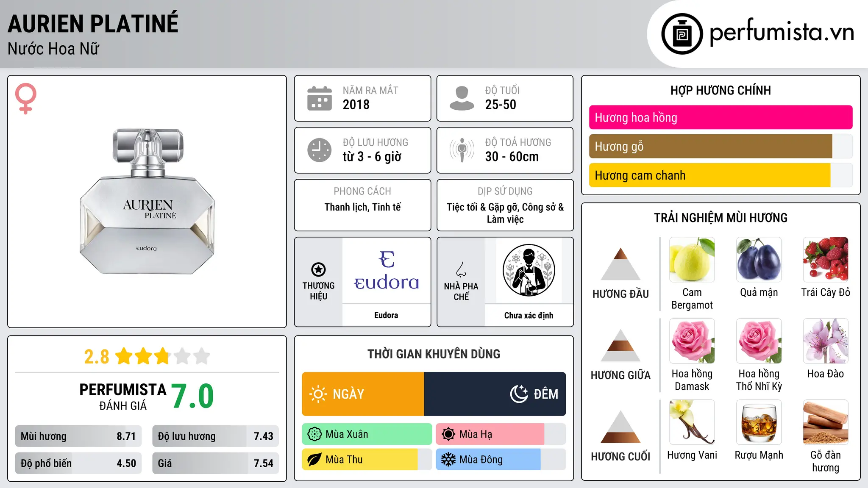Click the nose icon above Nhà pha chế
This screenshot has height=488, width=868.
tap(461, 269)
